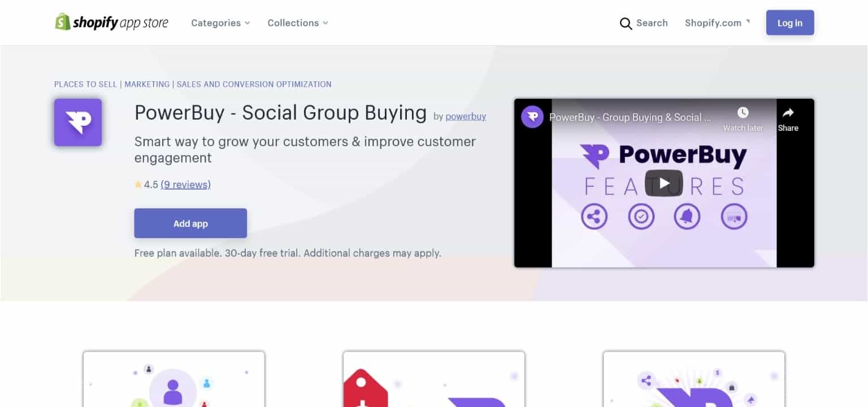Image resolution: width=868 pixels, height=407 pixels.
Task: Open the 9 reviews link
Action: point(185,185)
